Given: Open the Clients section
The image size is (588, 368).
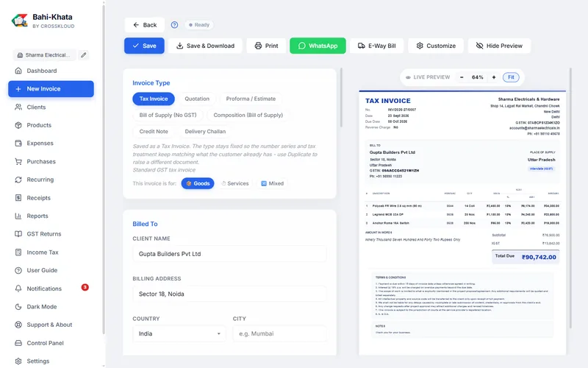Looking at the screenshot, I should point(51,107).
